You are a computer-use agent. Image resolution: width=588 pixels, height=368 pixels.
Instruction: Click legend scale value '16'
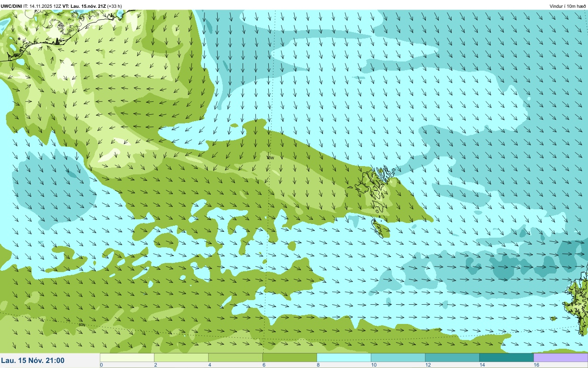tap(536, 365)
